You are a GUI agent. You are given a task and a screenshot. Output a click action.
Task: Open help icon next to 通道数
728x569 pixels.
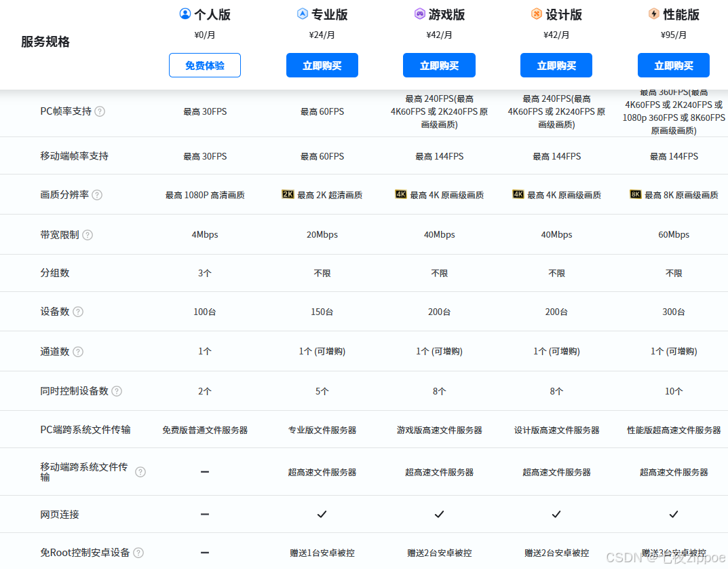pos(78,352)
